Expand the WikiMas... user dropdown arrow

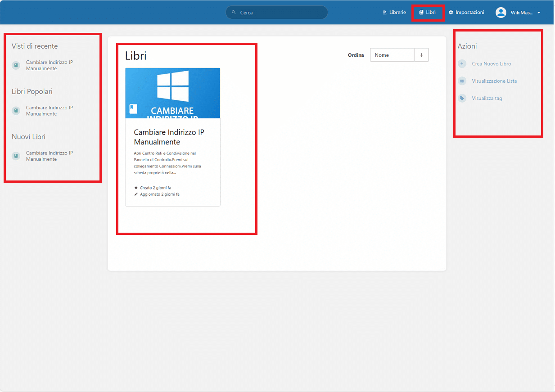tap(539, 13)
